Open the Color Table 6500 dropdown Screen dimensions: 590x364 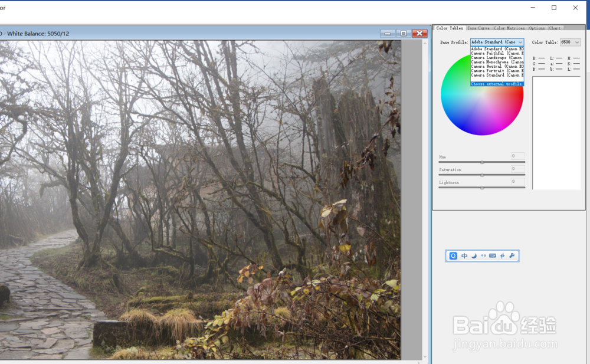click(570, 42)
